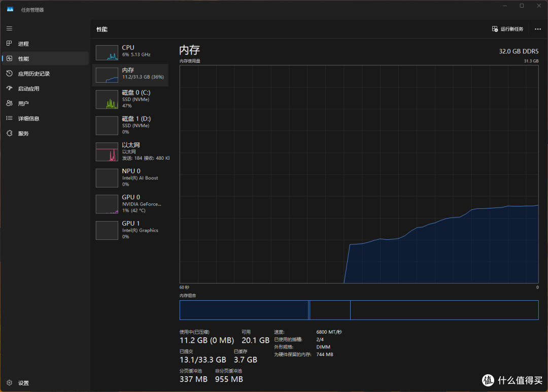Click the 性能 page header title
Screen dimensions: 548x392
(x=102, y=29)
